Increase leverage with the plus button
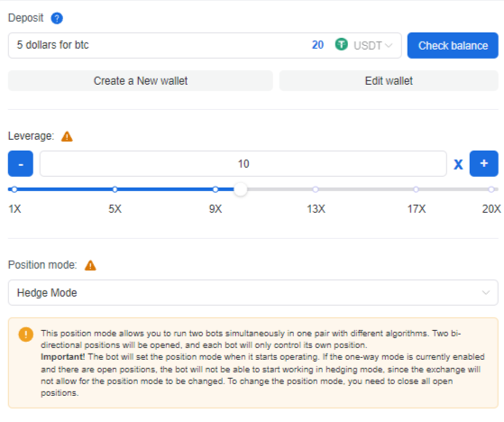Viewport: 504px width, 422px height. coord(484,163)
